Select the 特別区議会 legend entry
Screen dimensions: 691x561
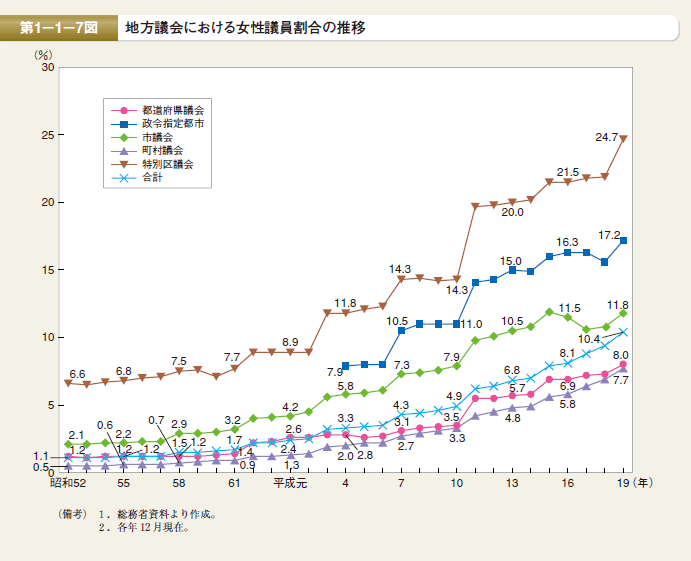coord(152,164)
